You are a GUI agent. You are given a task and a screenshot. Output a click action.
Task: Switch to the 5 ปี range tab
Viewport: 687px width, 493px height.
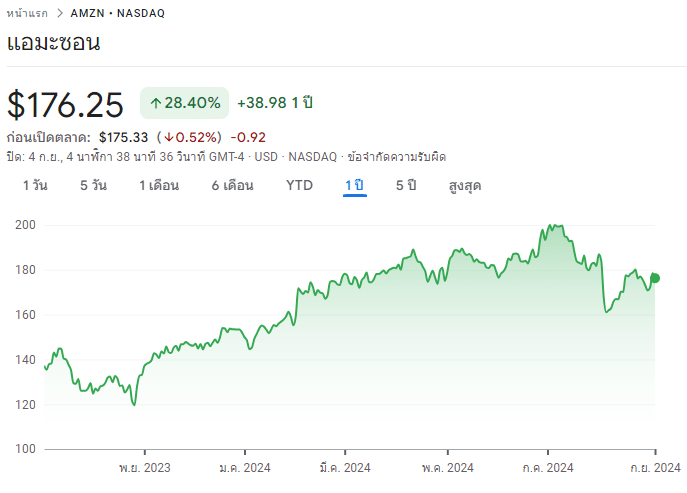click(406, 185)
